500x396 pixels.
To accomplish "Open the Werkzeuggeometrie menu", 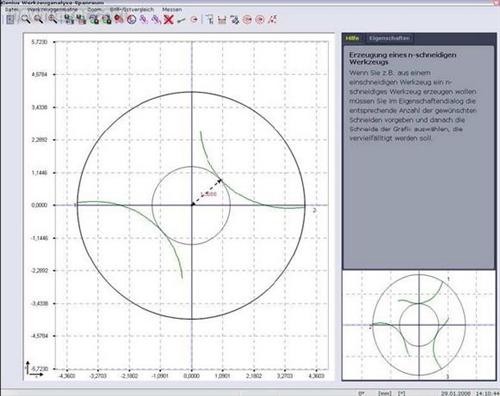I will click(52, 9).
